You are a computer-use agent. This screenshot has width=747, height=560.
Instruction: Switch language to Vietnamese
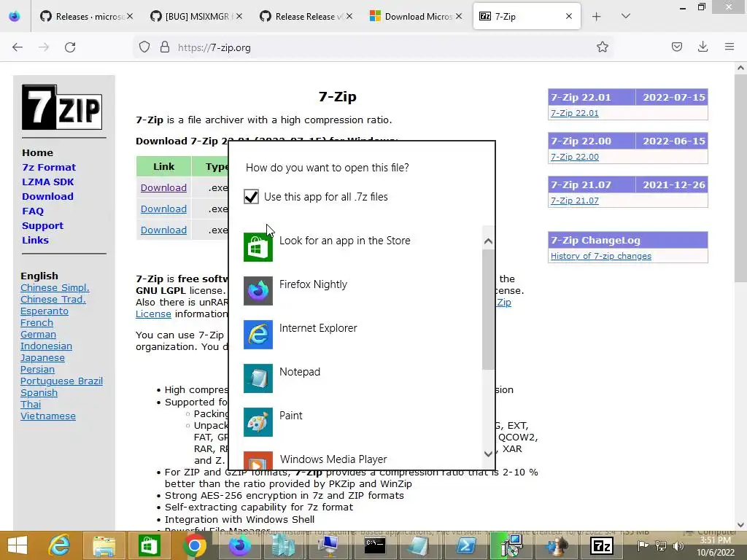[48, 416]
